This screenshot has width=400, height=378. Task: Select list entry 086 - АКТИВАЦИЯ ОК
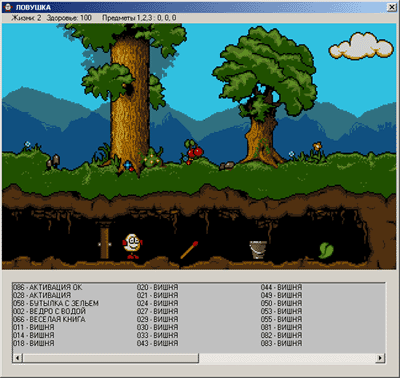click(x=47, y=287)
